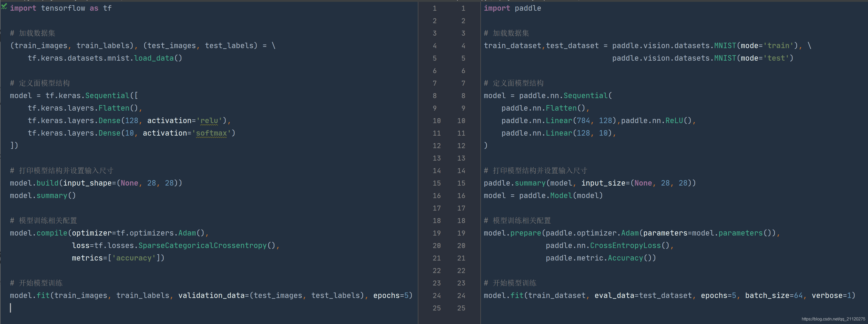Click the csdn blog URL watermark
The width and height of the screenshot is (868, 324).
833,319
